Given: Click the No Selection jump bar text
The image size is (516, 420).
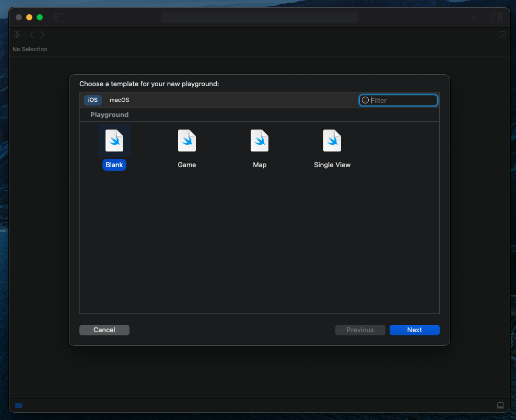Looking at the screenshot, I should coord(30,49).
